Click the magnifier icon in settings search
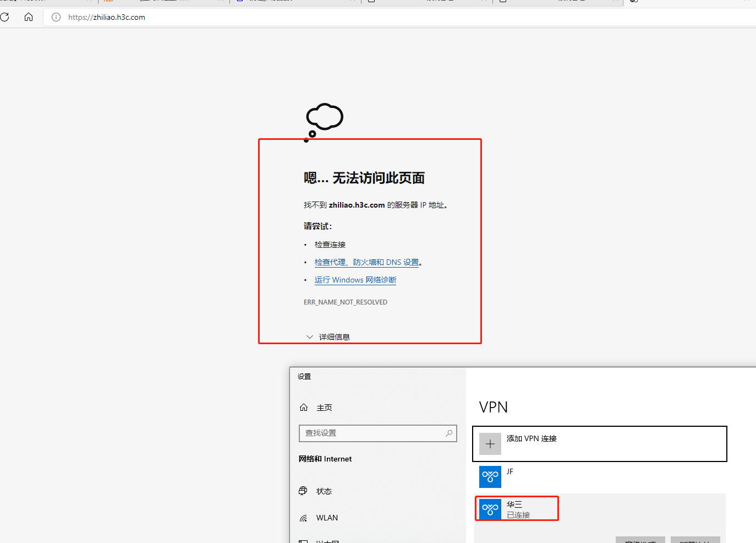The image size is (756, 543). click(449, 433)
